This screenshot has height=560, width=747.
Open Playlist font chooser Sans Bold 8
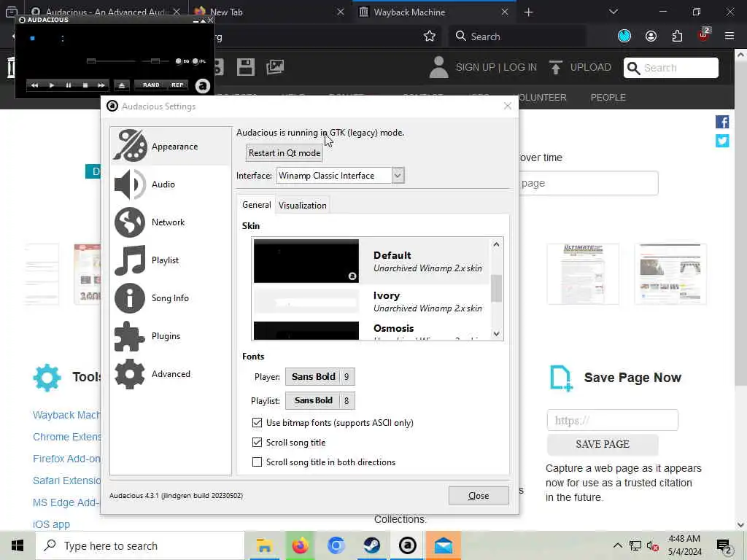tap(320, 400)
